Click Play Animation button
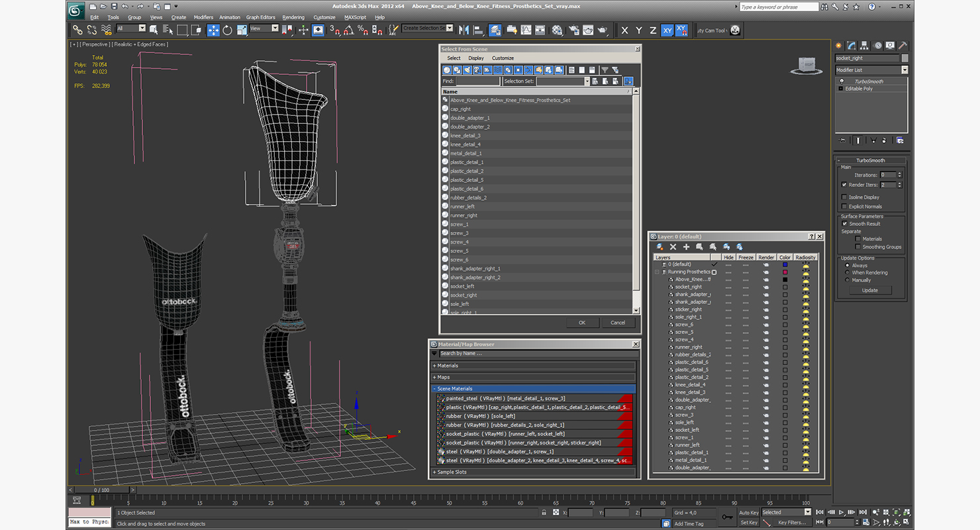Viewport: 980px width, 530px height. [x=842, y=512]
